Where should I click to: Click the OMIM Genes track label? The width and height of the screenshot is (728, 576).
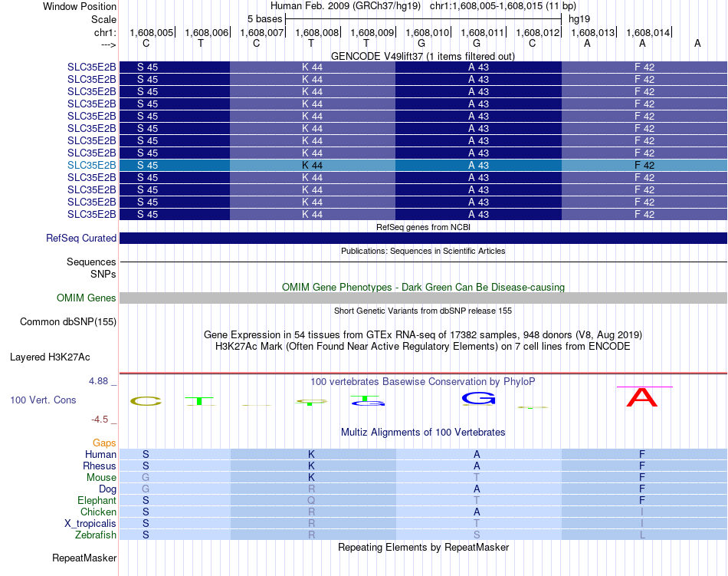click(x=86, y=298)
